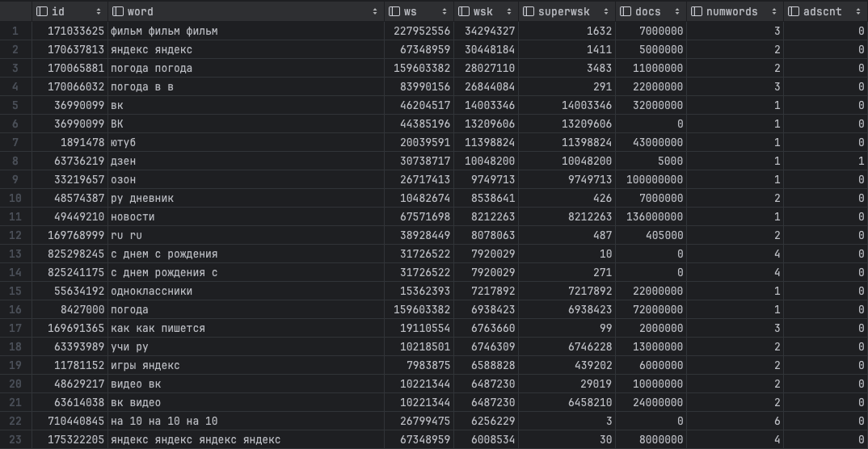Click the superwsk column type icon
This screenshot has width=868, height=449.
click(528, 11)
